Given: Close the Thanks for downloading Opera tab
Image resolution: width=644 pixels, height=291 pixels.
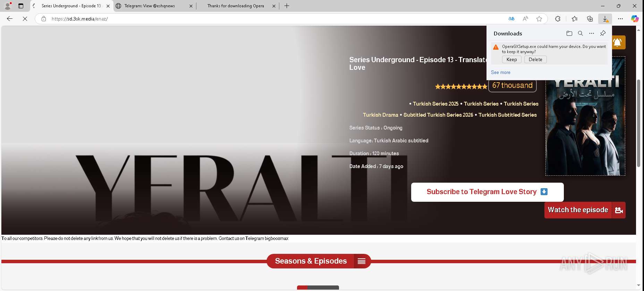Looking at the screenshot, I should 274,6.
